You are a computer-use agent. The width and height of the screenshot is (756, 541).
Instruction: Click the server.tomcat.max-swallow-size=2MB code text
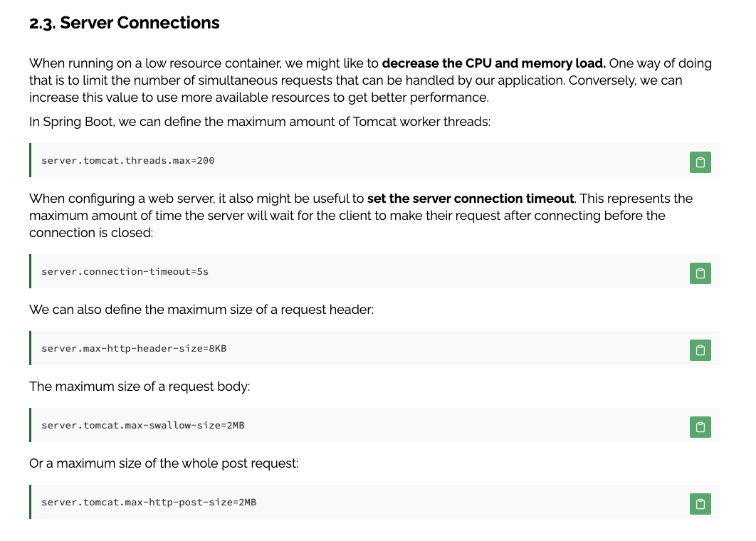pos(143,426)
